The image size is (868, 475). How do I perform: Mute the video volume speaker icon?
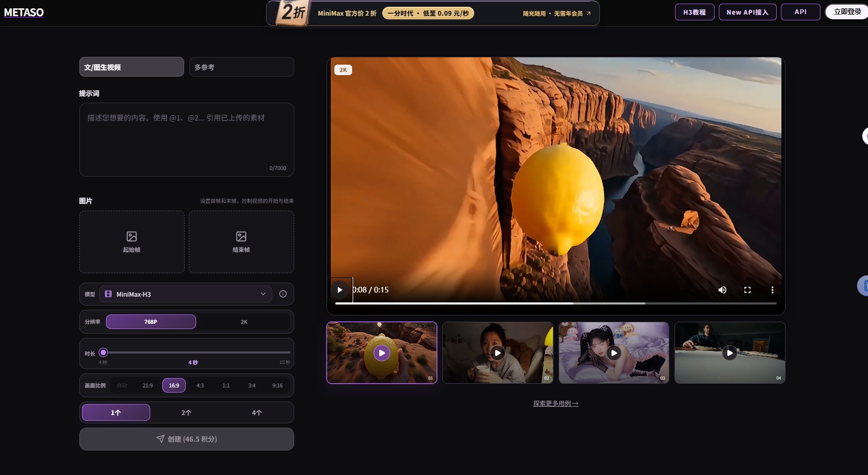(722, 290)
